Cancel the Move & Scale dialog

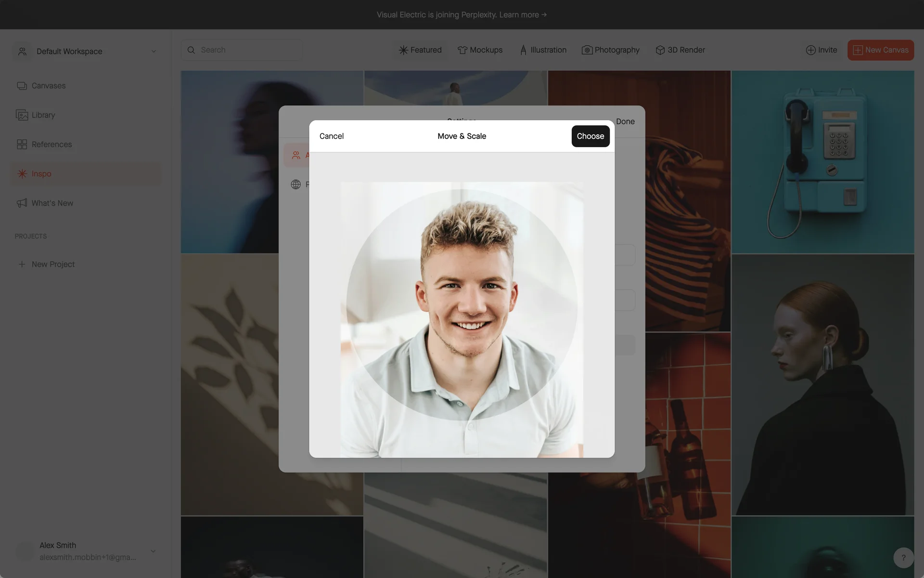click(332, 136)
